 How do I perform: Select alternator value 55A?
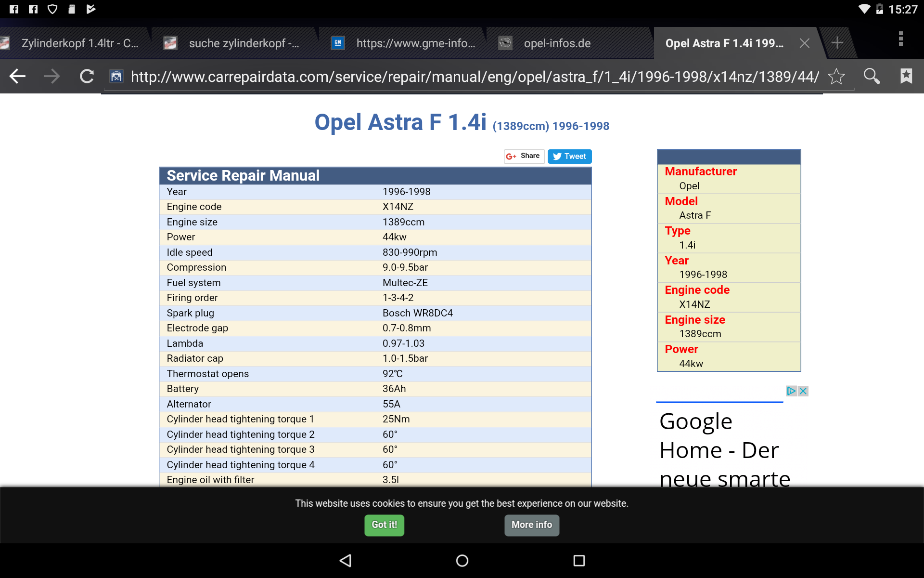[391, 404]
